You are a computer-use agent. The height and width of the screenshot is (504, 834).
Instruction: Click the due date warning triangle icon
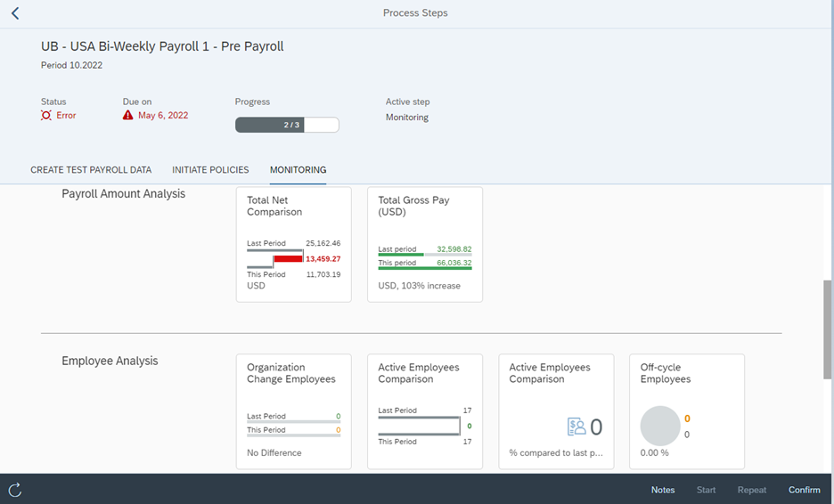(x=128, y=116)
